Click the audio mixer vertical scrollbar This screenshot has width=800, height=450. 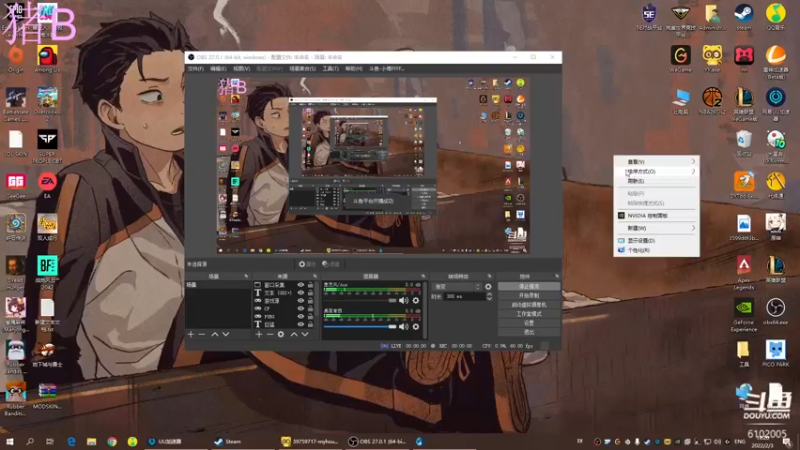[424, 309]
